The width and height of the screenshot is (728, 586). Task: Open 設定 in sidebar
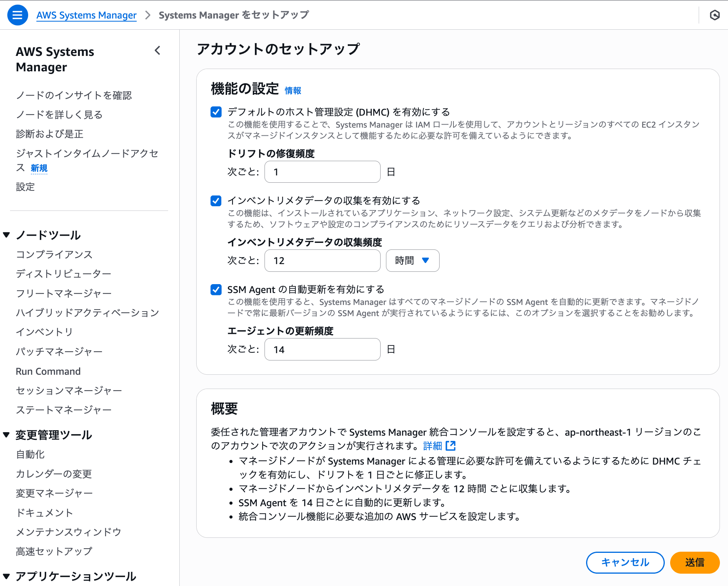25,187
